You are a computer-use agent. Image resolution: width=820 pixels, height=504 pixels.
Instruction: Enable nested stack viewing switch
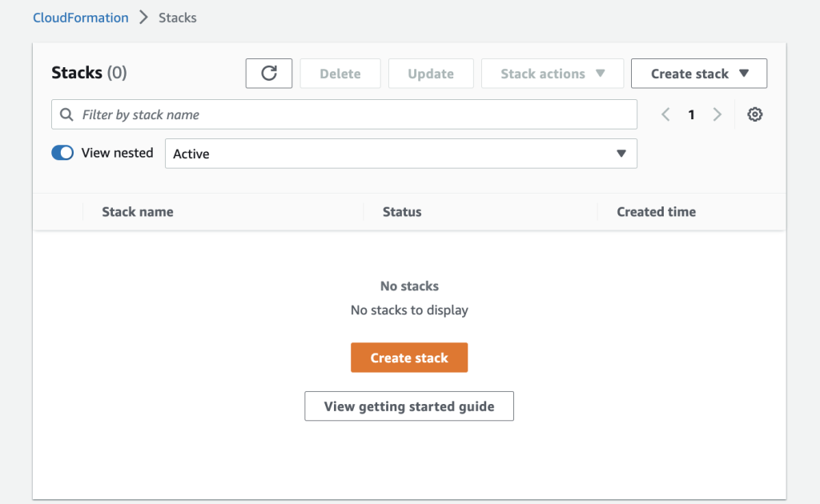coord(62,152)
